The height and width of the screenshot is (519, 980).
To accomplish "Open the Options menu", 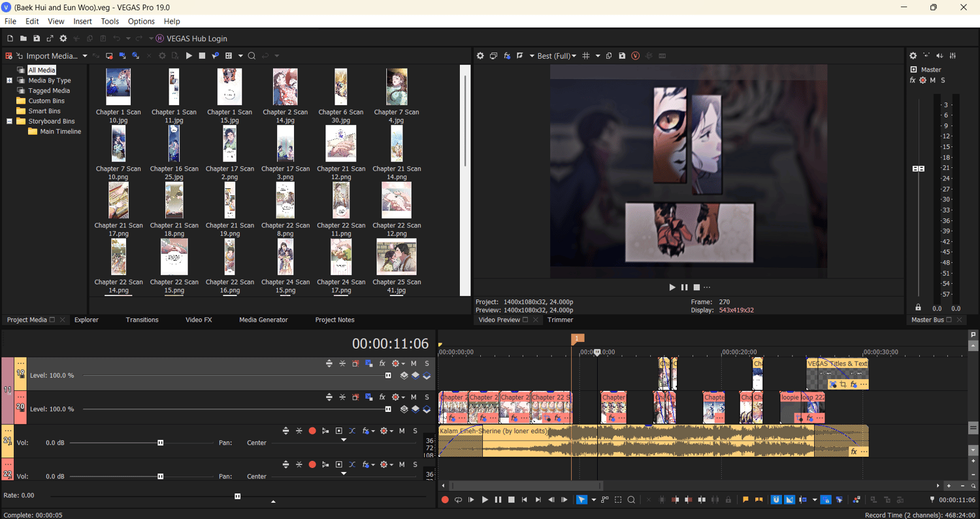I will pos(141,22).
